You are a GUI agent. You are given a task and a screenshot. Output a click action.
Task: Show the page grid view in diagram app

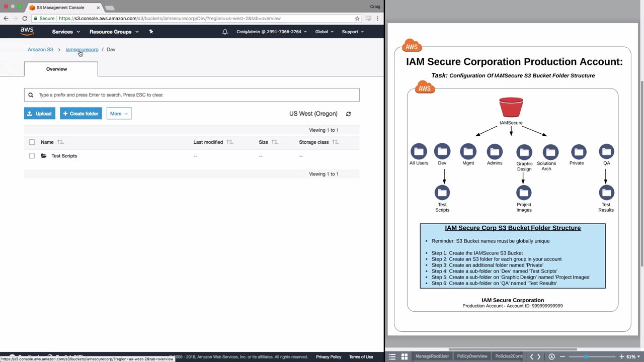tap(404, 356)
